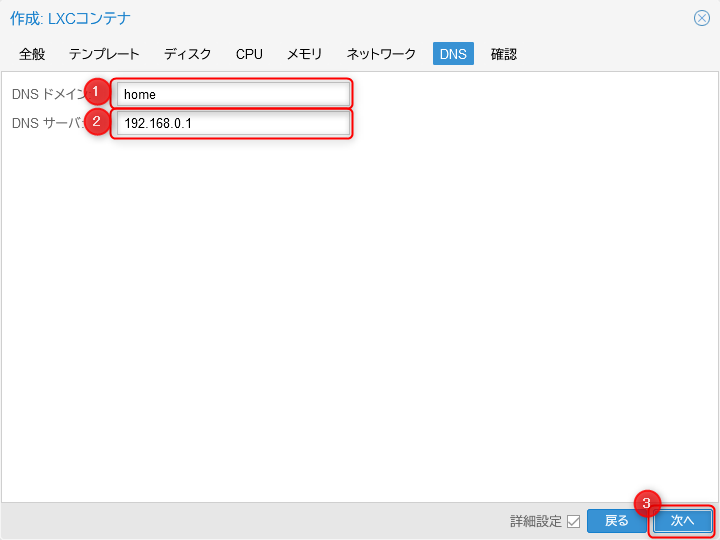Click the active DNS tab
This screenshot has width=720, height=540.
tap(453, 54)
